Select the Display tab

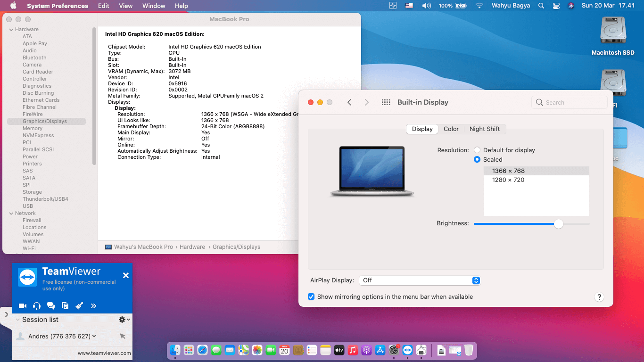(x=422, y=129)
